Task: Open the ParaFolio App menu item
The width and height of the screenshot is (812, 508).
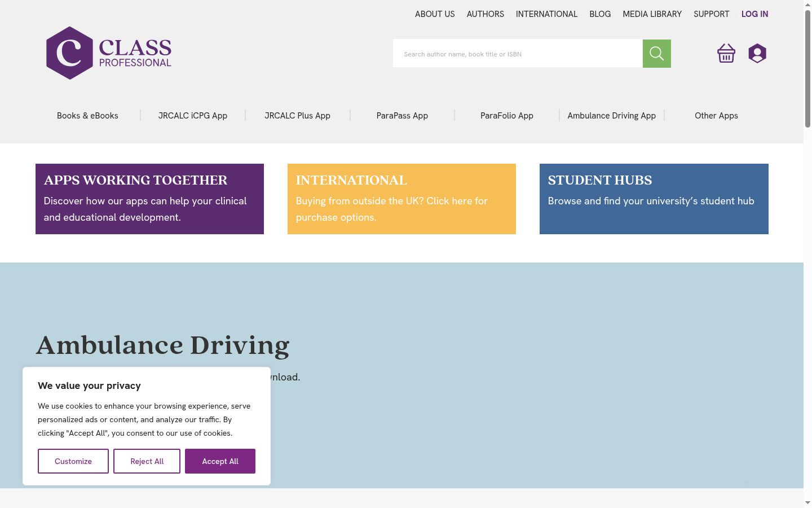Action: click(507, 116)
